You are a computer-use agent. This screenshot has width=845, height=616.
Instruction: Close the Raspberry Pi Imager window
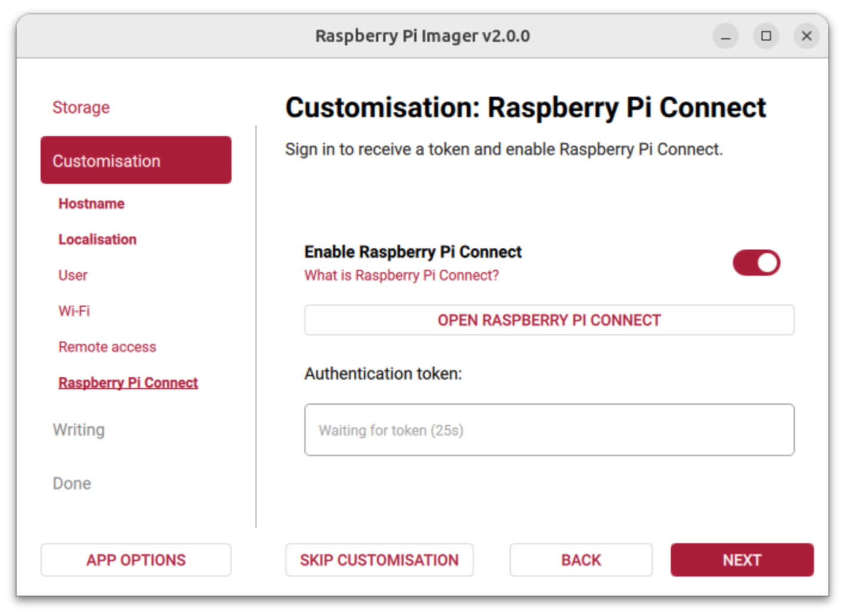click(x=806, y=36)
